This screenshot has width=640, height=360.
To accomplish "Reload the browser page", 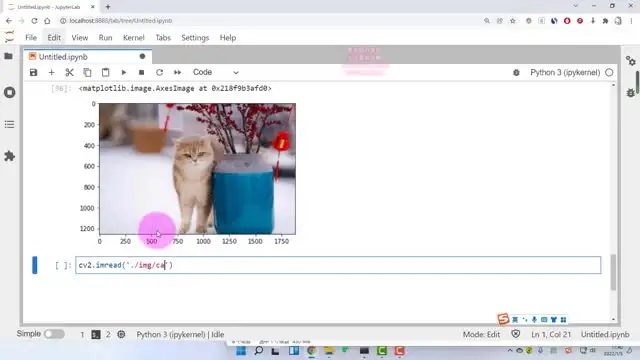I will pyautogui.click(x=34, y=21).
